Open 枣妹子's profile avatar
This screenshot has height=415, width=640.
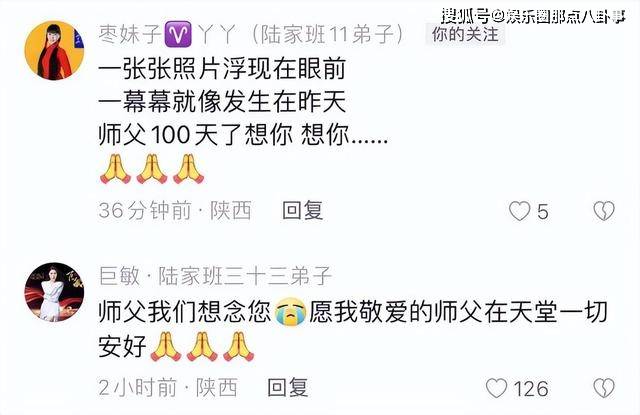click(54, 51)
